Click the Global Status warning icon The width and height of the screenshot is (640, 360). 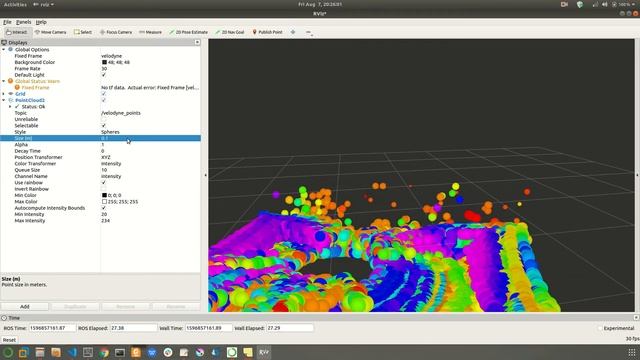11,81
